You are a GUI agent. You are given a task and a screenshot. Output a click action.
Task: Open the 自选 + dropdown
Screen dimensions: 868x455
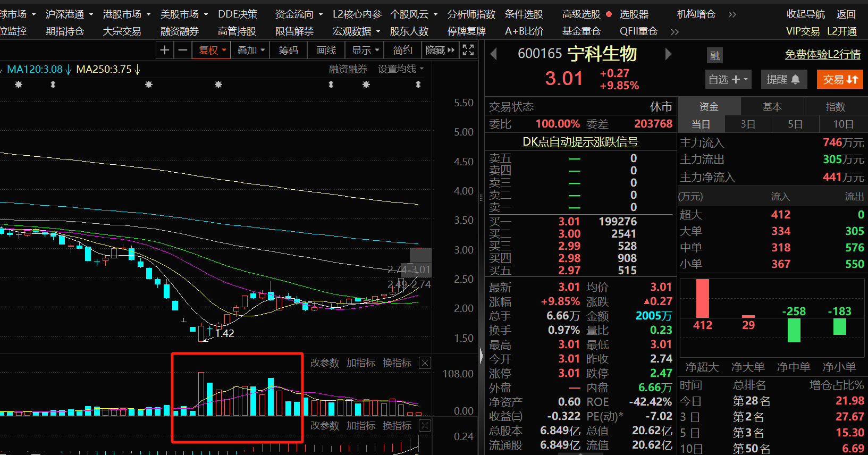728,79
